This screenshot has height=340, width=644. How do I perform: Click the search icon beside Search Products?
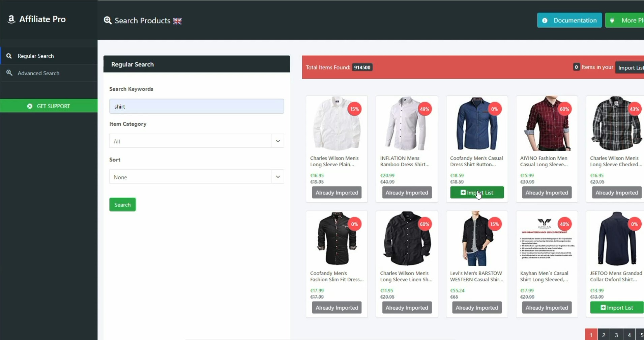(x=108, y=20)
